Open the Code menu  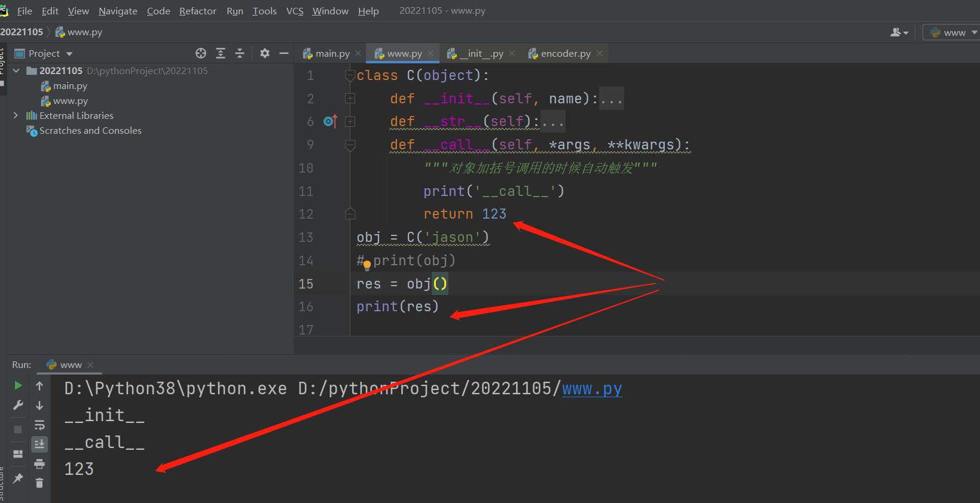click(158, 11)
